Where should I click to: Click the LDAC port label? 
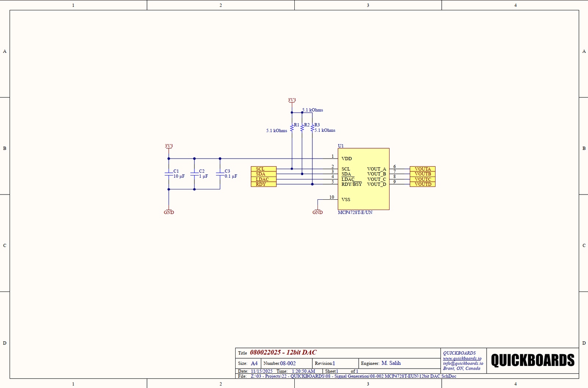click(262, 179)
